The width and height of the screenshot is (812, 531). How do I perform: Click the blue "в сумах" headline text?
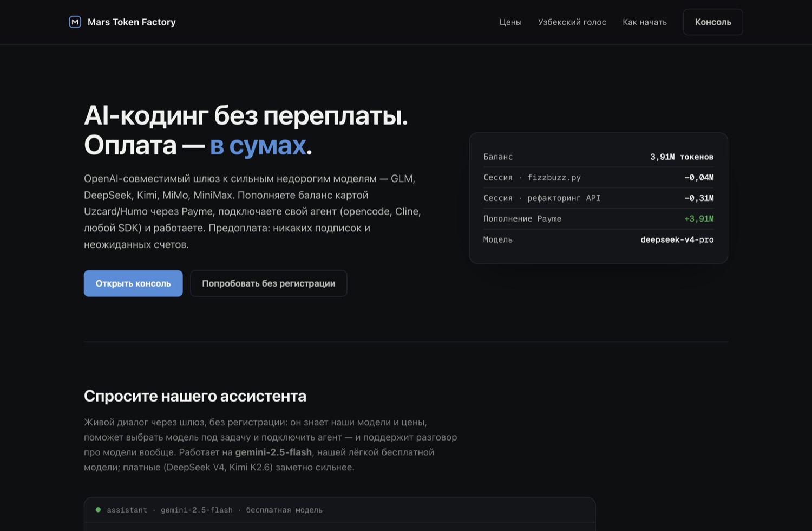(x=258, y=145)
